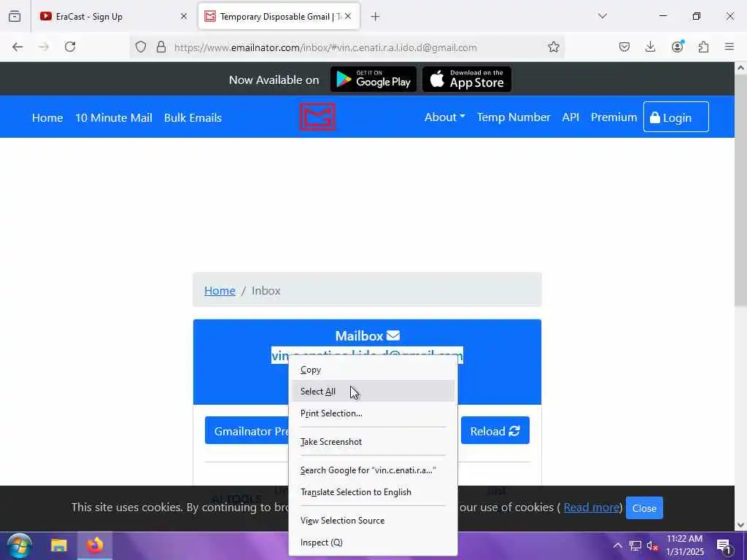This screenshot has height=560, width=747.
Task: Go back to previous page
Action: 18,47
